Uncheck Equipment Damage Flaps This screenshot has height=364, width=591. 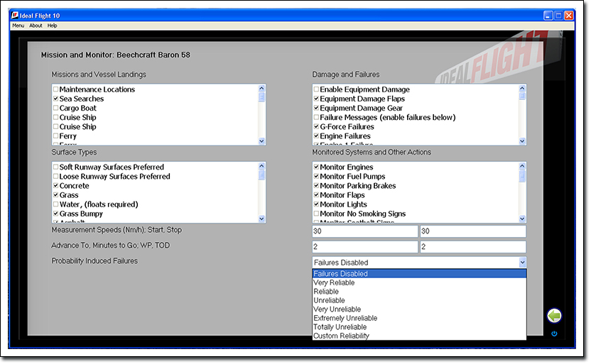tap(316, 99)
